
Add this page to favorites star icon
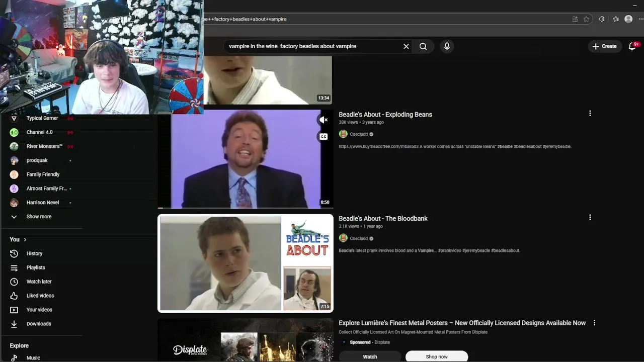pyautogui.click(x=586, y=19)
